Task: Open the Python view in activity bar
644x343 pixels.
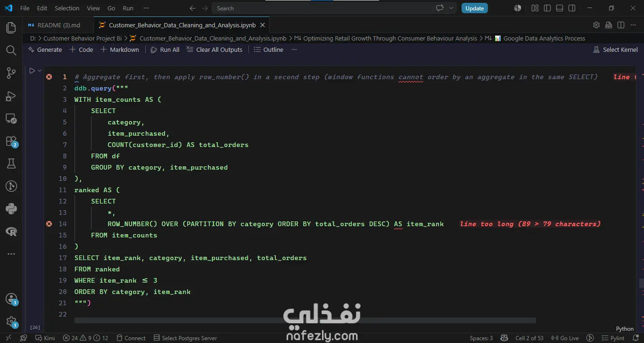Action: click(x=11, y=209)
